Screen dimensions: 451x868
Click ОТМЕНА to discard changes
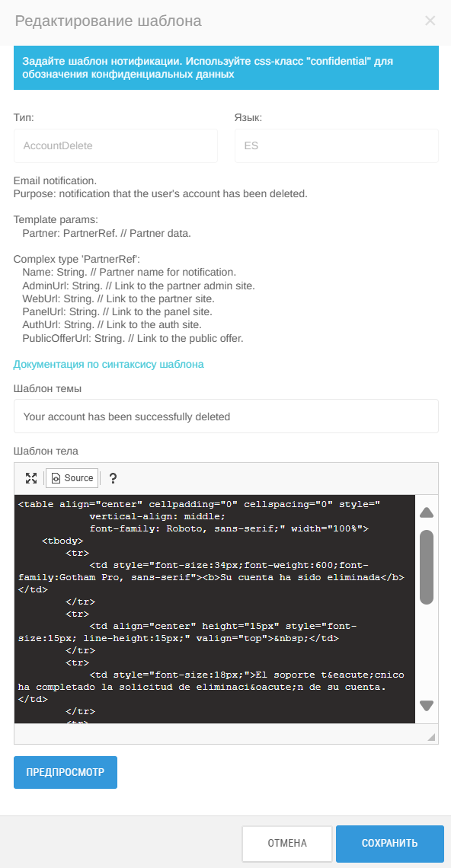[x=287, y=844]
